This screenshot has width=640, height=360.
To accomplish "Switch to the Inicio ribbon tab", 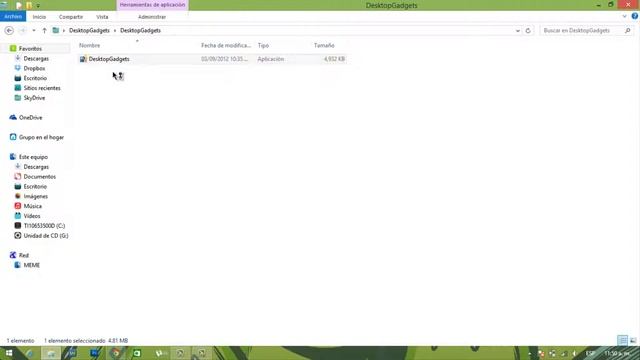I will pos(39,17).
